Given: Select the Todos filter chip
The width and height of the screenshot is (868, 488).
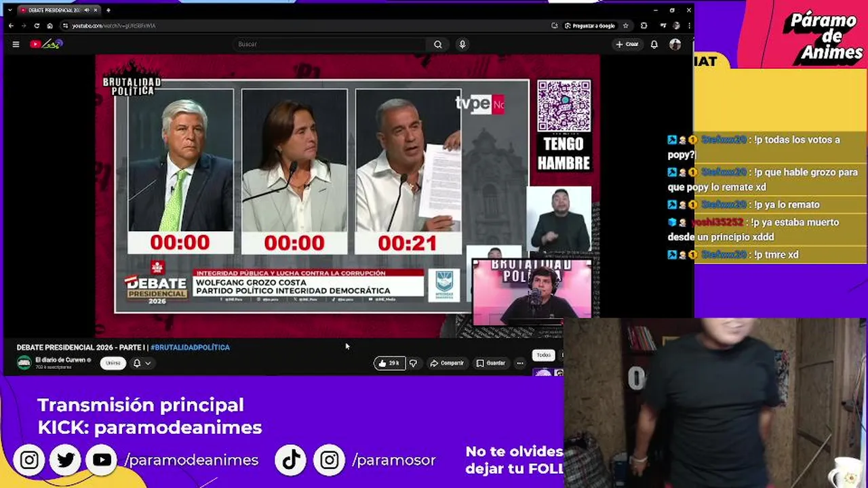Looking at the screenshot, I should click(544, 355).
